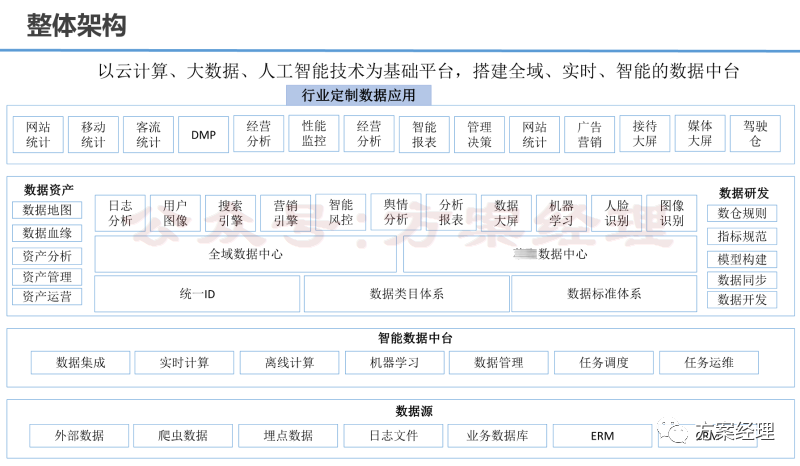Click the 移动统计 box
The image size is (800, 466).
click(93, 135)
